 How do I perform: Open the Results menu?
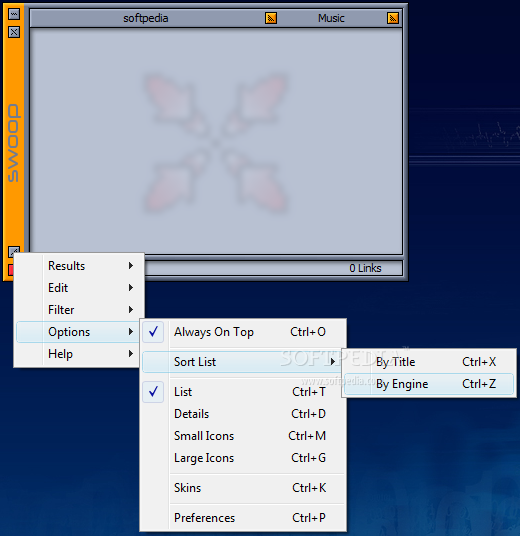pyautogui.click(x=79, y=266)
